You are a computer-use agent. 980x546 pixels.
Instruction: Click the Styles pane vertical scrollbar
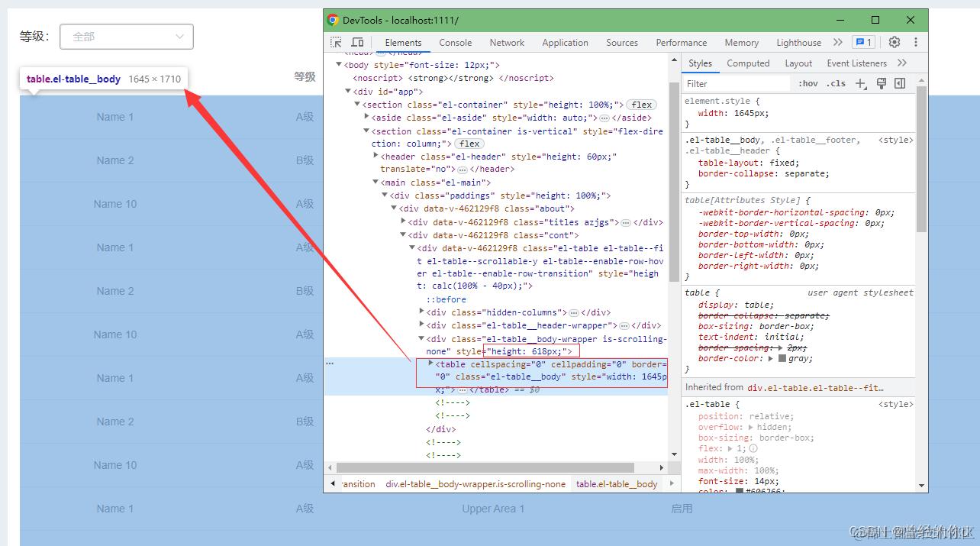point(922,159)
